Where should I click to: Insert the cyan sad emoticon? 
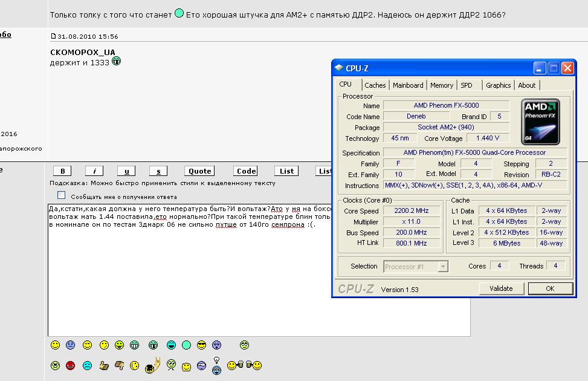pyautogui.click(x=87, y=365)
